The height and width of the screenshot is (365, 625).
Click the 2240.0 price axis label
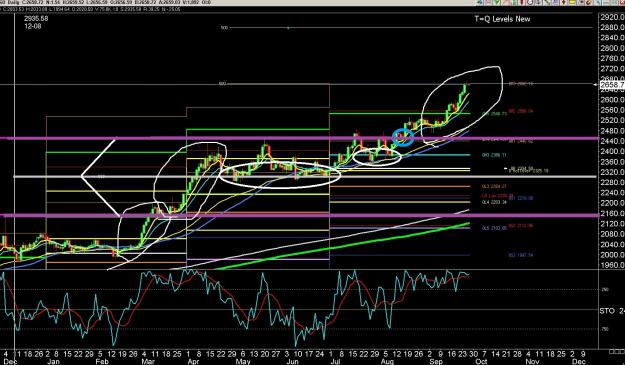(612, 193)
